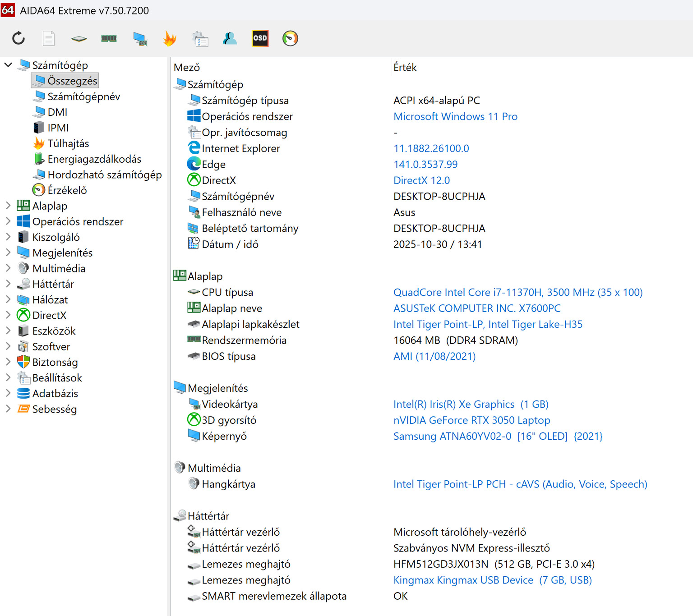Viewport: 693px width, 616px height.
Task: Open the Kingmax Kingmax USB Device link
Action: coord(493,580)
